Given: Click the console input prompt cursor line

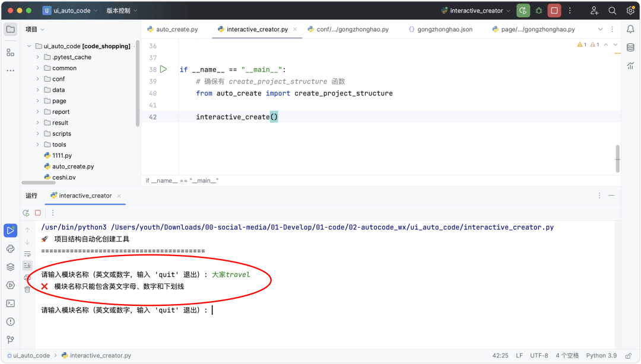Looking at the screenshot, I should coord(127,310).
